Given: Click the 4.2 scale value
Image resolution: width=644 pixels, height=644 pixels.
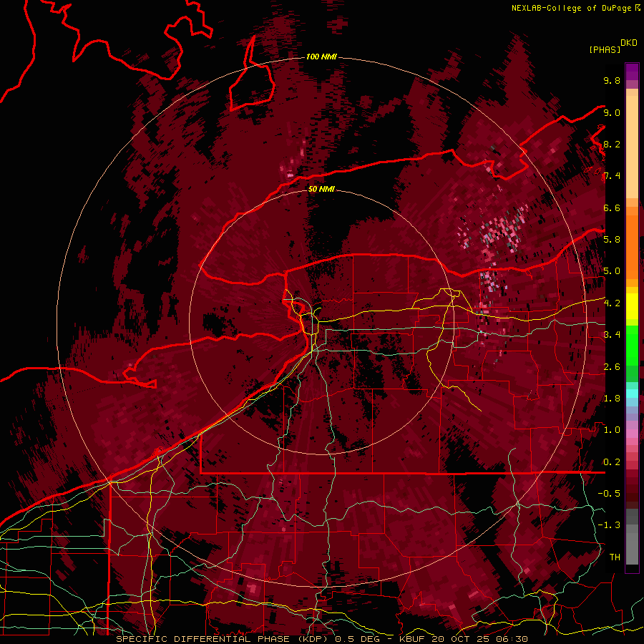Looking at the screenshot, I should 612,303.
